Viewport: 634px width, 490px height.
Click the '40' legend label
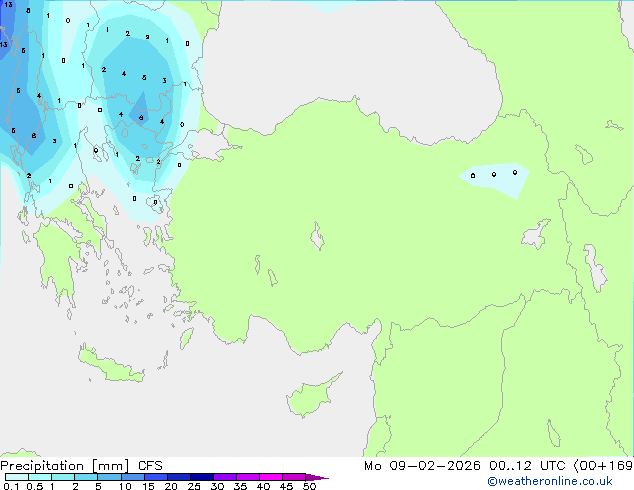(x=263, y=486)
